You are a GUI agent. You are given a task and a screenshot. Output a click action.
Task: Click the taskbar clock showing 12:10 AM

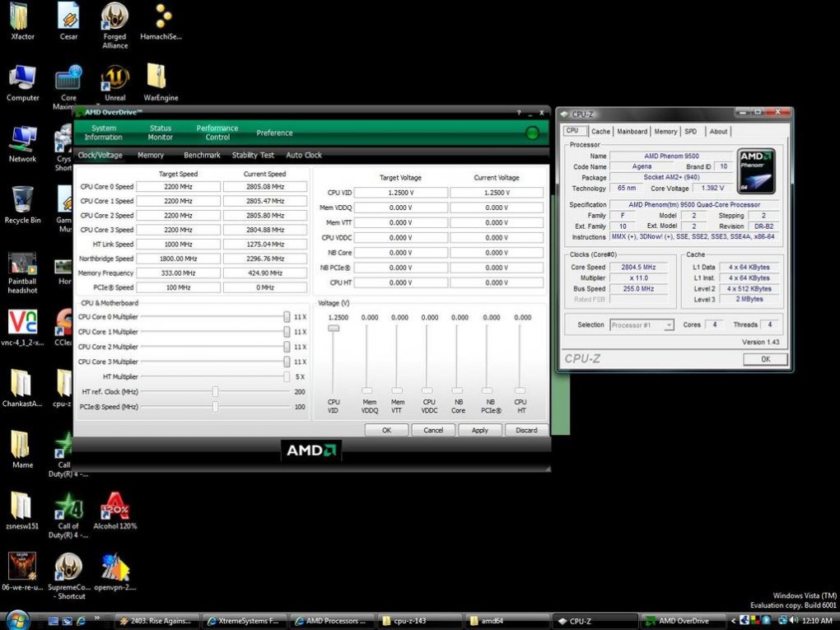pos(817,621)
